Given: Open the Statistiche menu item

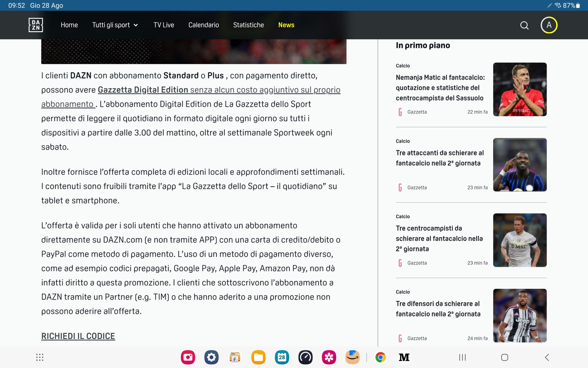Looking at the screenshot, I should (248, 25).
